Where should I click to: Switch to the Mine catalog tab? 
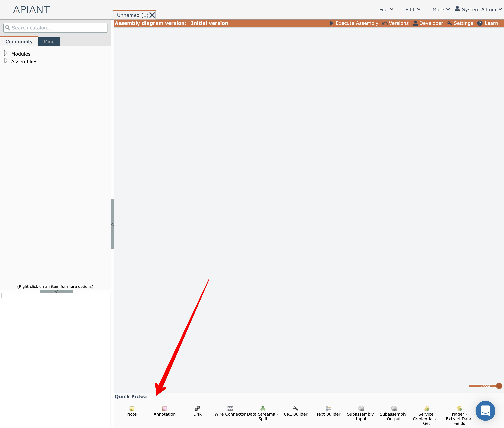[x=49, y=42]
